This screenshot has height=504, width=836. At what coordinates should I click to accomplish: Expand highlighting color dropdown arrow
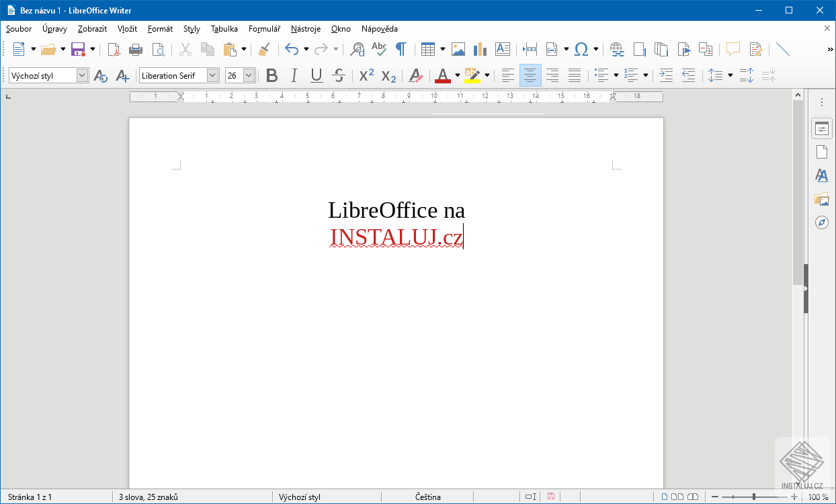487,75
